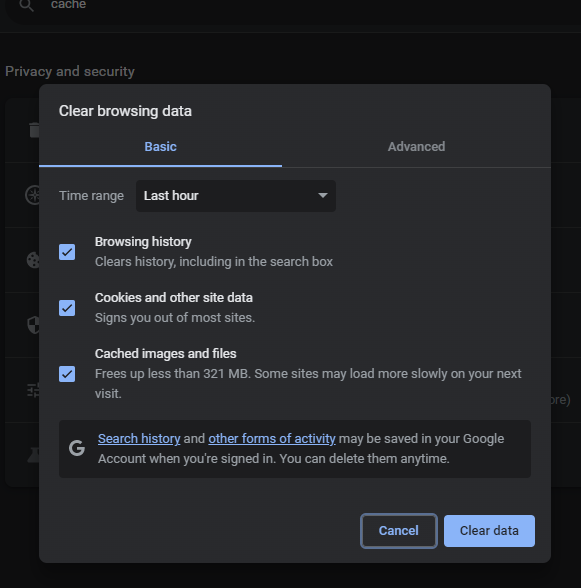Click the cookie icon in background list
The image size is (581, 588).
(x=33, y=260)
